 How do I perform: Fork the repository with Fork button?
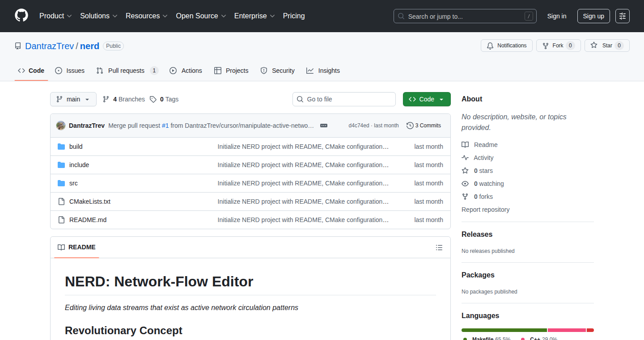(559, 46)
